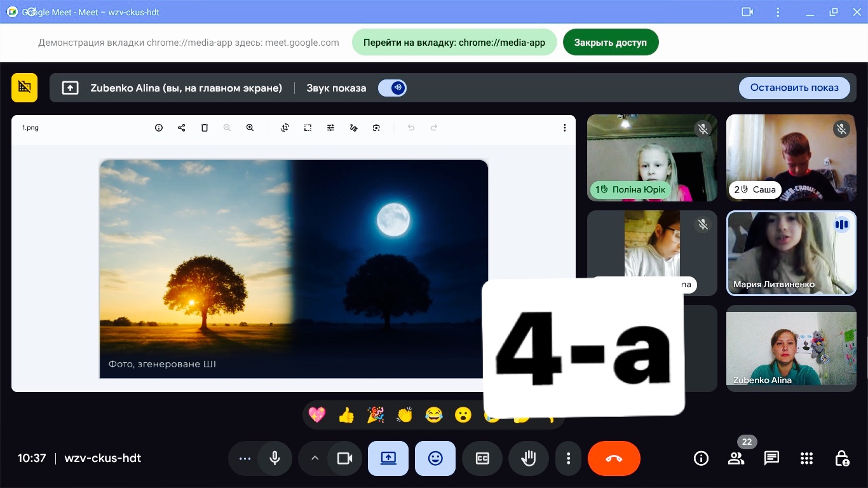Toggle the presentation audio switch

click(393, 88)
